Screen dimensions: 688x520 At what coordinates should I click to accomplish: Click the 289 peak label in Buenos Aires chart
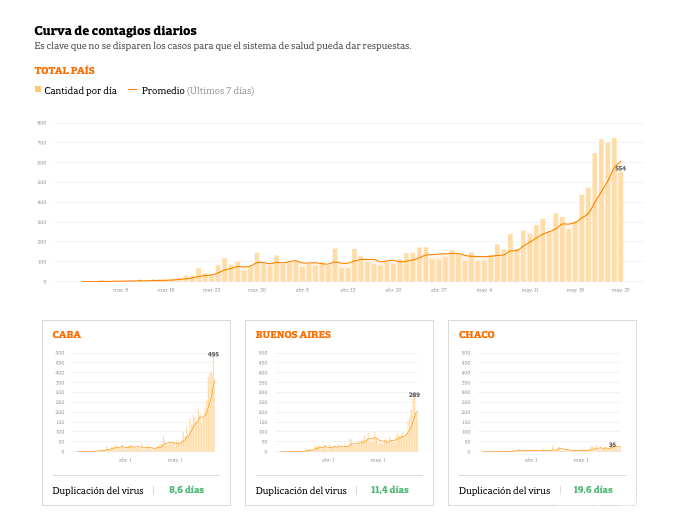414,394
